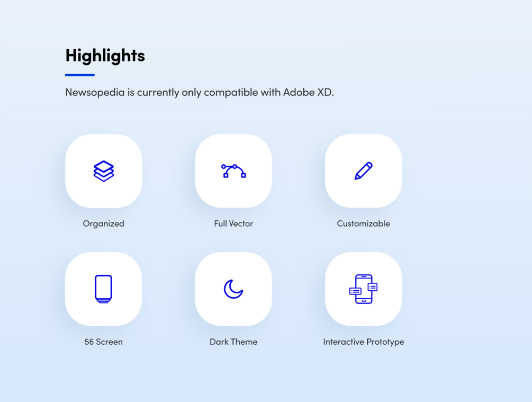The image size is (532, 402).
Task: Click the Organized text label
Action: tap(103, 224)
